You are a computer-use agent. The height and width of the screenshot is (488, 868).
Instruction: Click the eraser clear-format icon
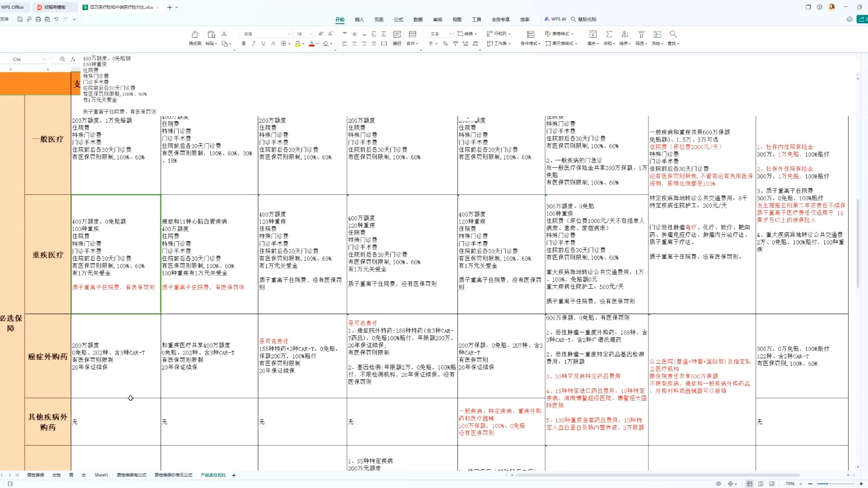(x=326, y=43)
